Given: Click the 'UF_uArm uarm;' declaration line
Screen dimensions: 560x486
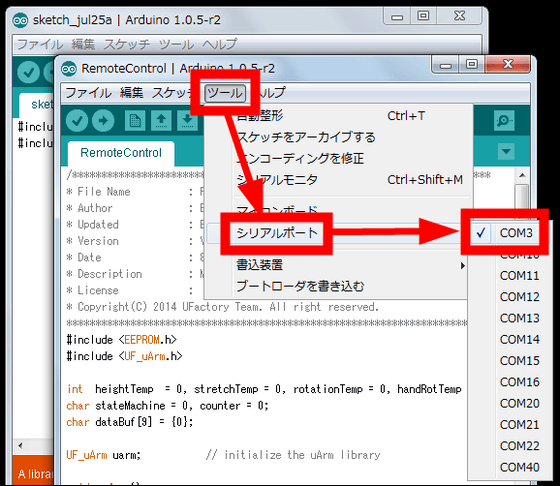Looking at the screenshot, I should pyautogui.click(x=104, y=455).
